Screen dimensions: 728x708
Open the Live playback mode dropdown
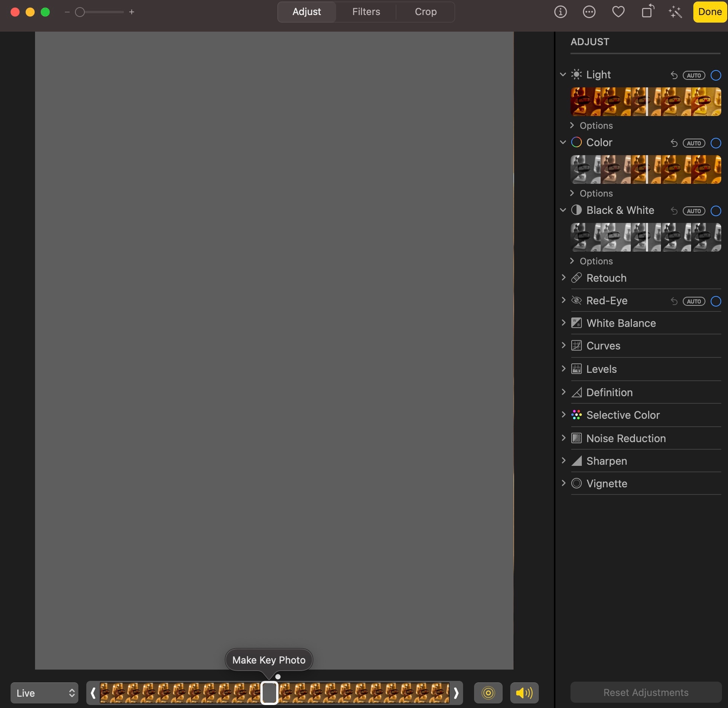pos(44,693)
